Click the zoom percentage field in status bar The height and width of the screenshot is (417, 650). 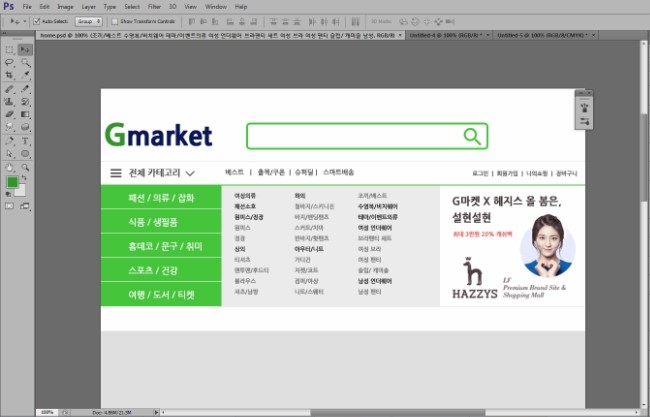48,412
